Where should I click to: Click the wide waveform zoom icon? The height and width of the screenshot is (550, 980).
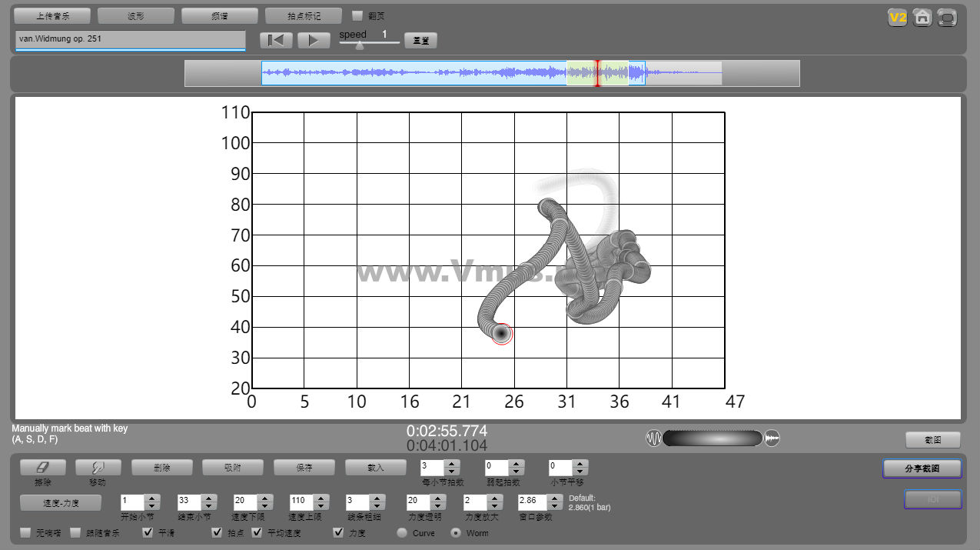(772, 438)
